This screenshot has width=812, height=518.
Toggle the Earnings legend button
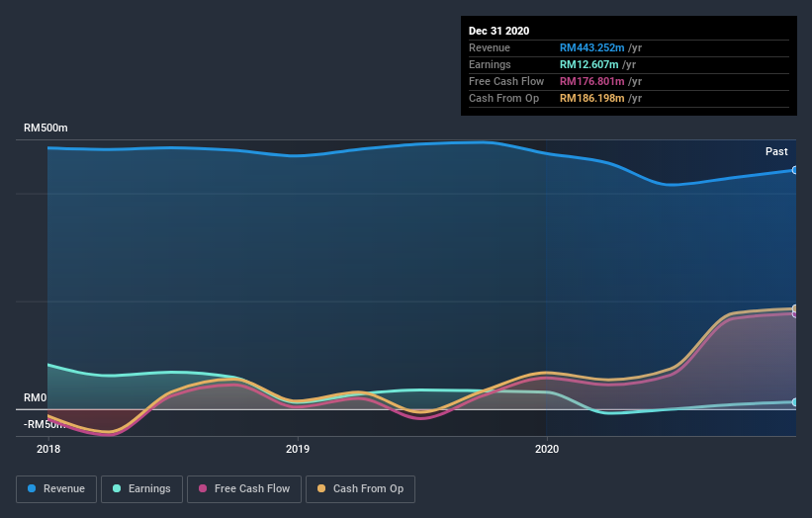click(141, 489)
